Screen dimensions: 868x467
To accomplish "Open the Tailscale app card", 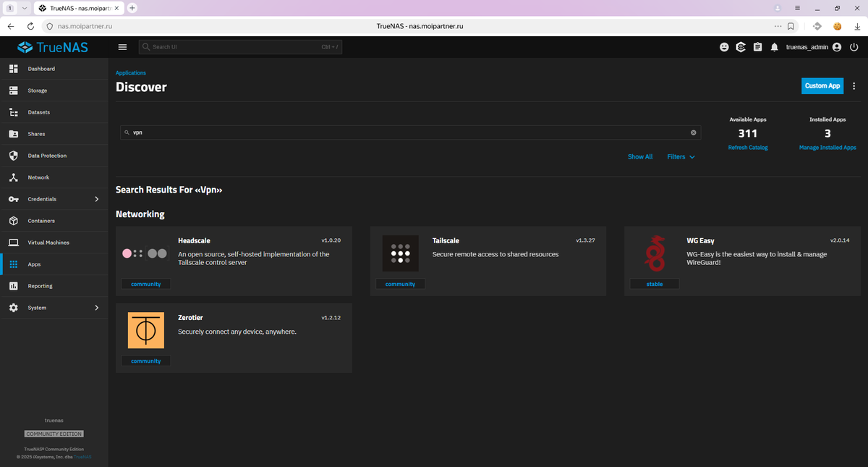I will [x=488, y=261].
